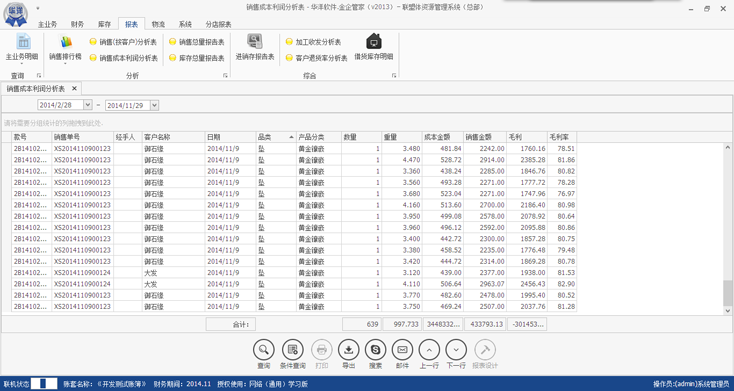
Task: Click the application logo button
Action: tap(15, 14)
